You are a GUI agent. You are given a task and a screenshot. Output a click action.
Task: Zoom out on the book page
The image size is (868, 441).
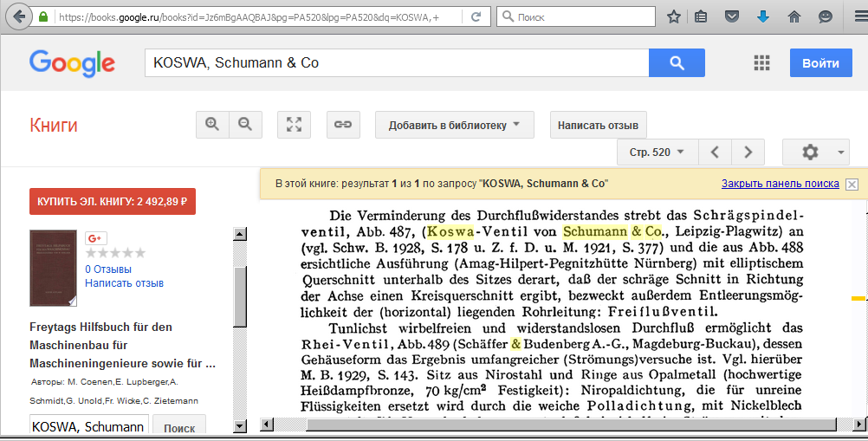click(x=245, y=125)
